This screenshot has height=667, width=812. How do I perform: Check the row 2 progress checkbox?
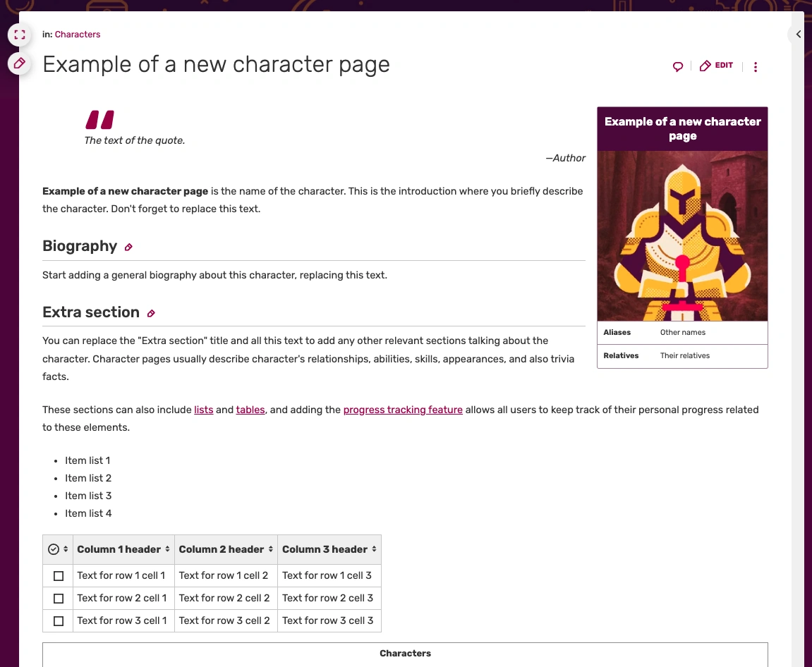click(59, 599)
